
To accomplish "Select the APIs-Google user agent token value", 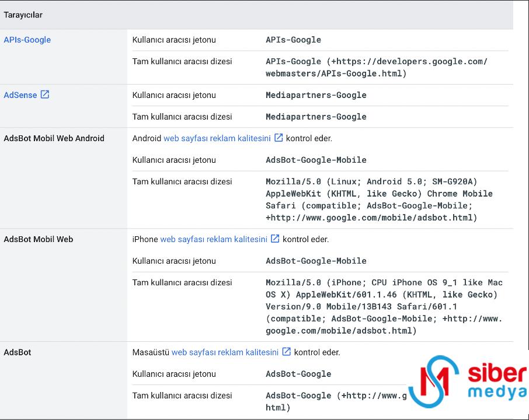I will (x=293, y=40).
